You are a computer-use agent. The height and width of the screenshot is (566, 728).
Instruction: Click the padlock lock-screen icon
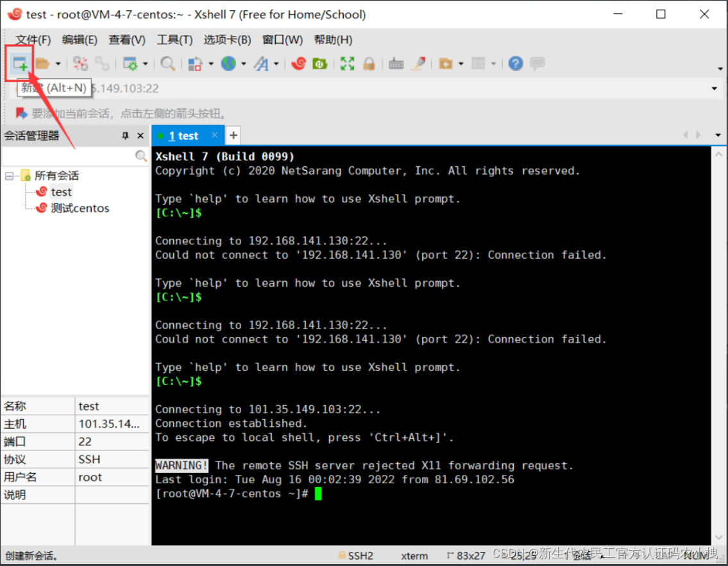click(369, 64)
